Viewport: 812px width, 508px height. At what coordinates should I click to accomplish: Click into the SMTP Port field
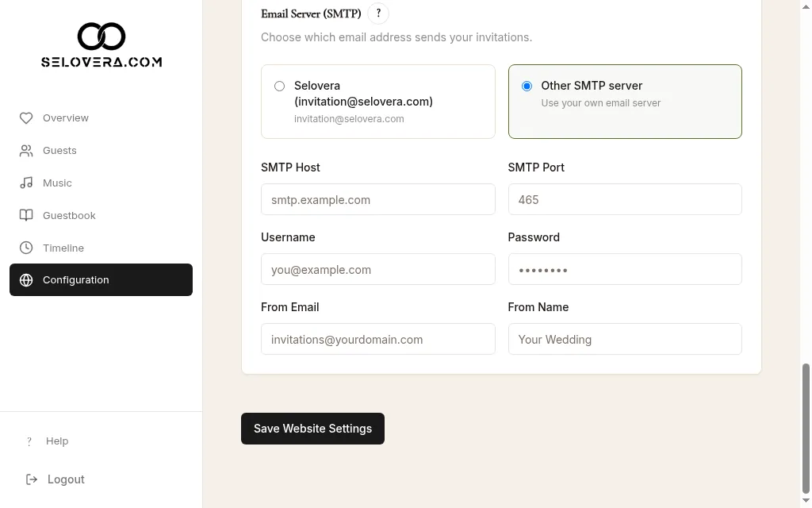click(x=625, y=199)
